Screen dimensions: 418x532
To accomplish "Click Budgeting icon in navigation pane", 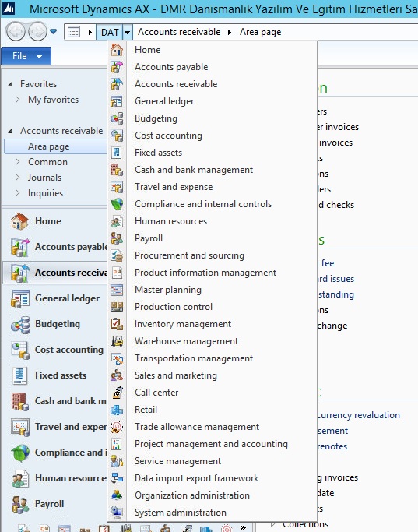I will (x=19, y=324).
